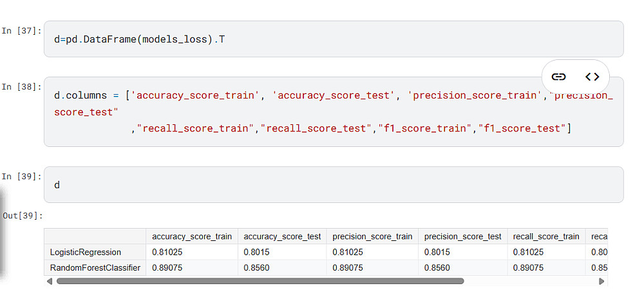The width and height of the screenshot is (644, 297).
Task: Click the copy link icon
Action: (x=559, y=77)
